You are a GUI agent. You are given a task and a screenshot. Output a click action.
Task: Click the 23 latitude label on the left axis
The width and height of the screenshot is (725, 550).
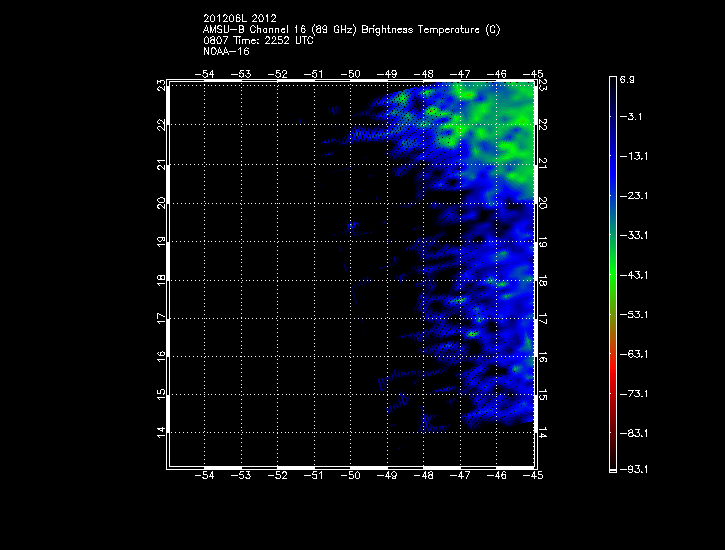click(x=161, y=86)
